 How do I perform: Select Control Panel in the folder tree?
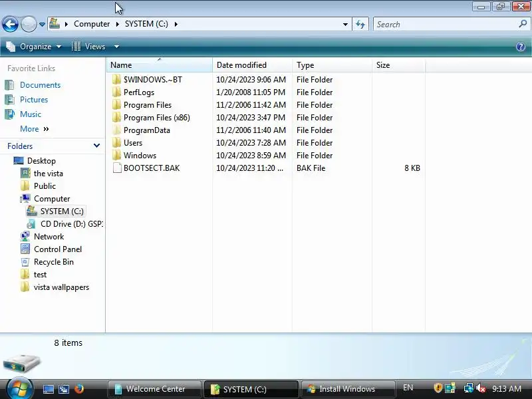pyautogui.click(x=58, y=249)
